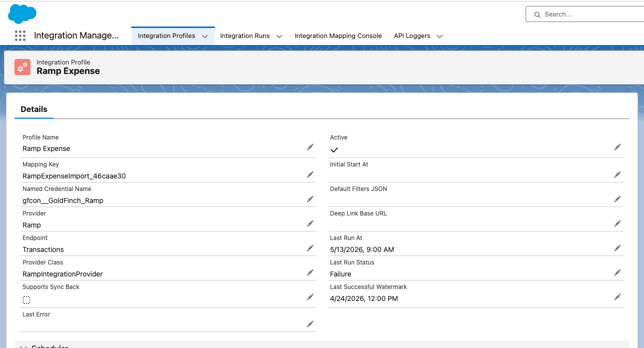Collapse the Scheduler section
The width and height of the screenshot is (644, 348).
tap(23, 346)
